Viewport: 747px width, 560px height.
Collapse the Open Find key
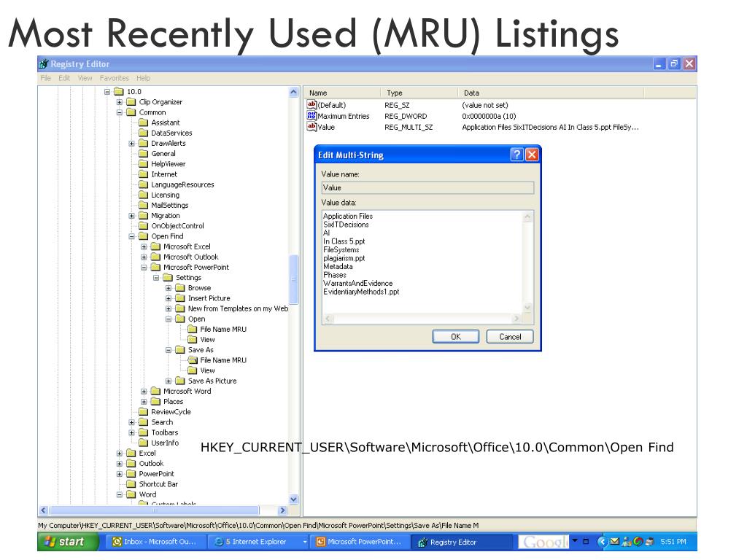coord(131,236)
